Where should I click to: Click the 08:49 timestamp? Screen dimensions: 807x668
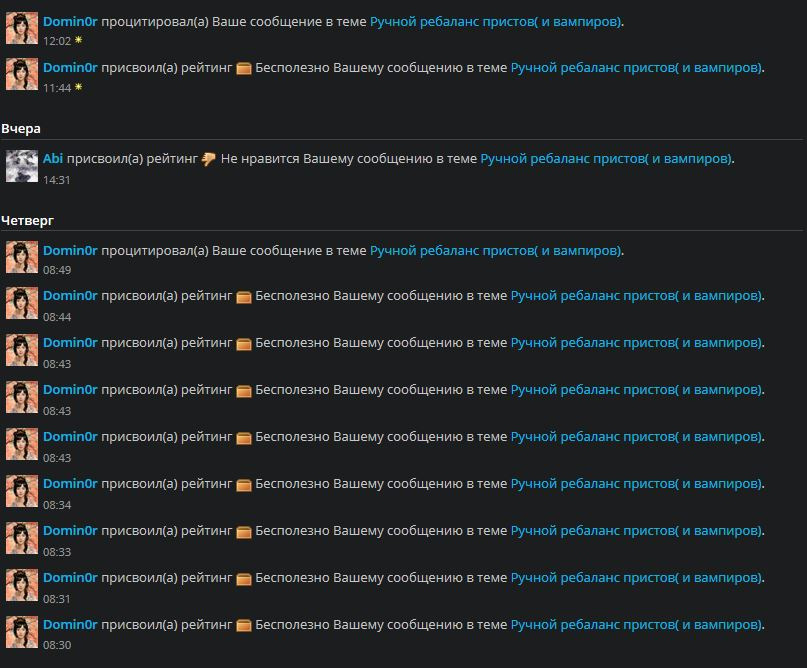tap(57, 270)
